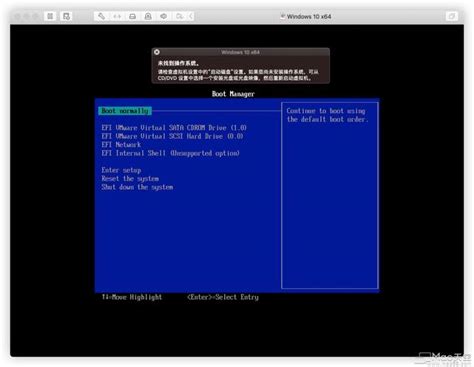Select 'EFI Internal Shell (Unsupported option)'

pyautogui.click(x=170, y=153)
